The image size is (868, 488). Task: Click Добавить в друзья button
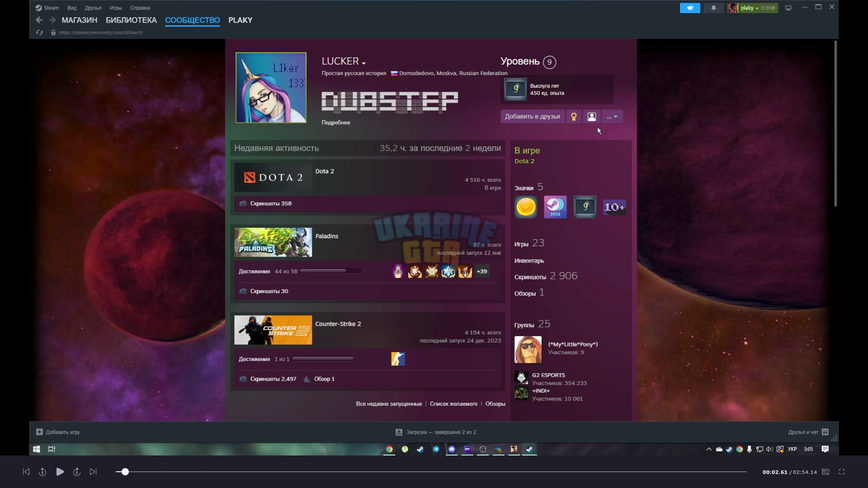pyautogui.click(x=533, y=117)
